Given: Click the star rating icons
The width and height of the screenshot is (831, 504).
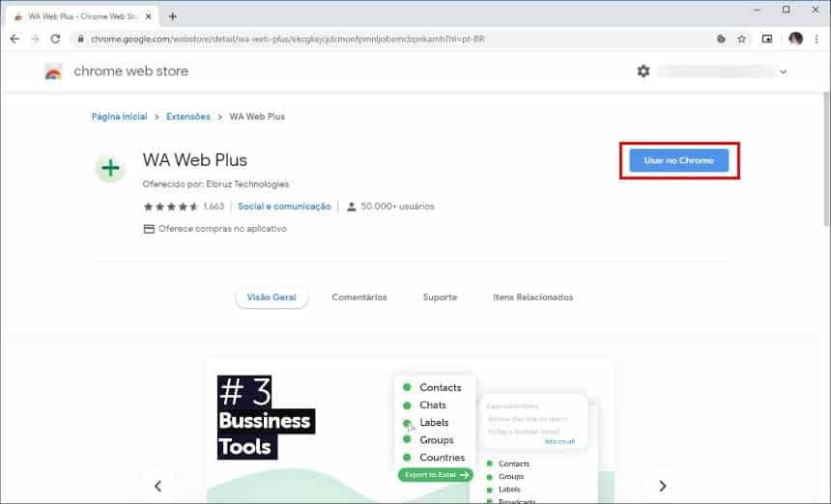Looking at the screenshot, I should [171, 207].
